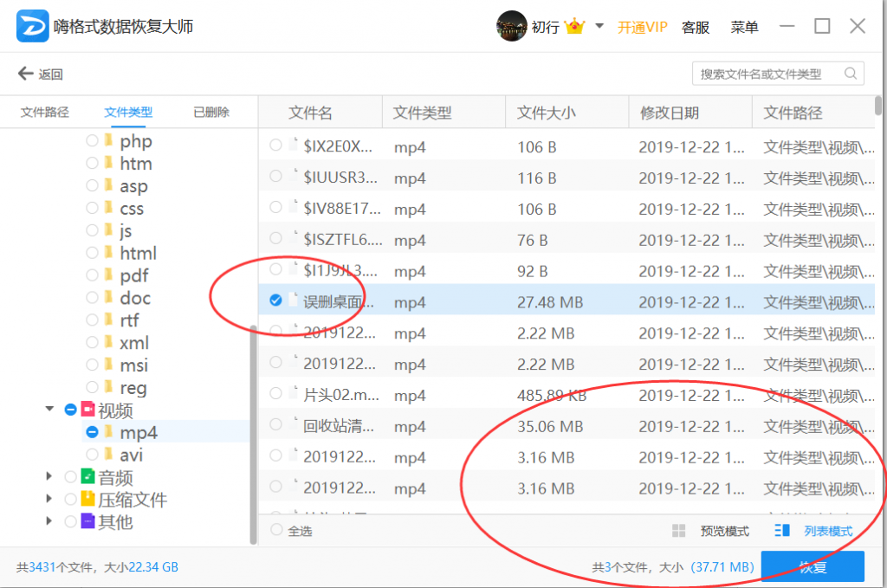Viewport: 887px width, 588px height.
Task: Click the search magnifier icon
Action: click(x=851, y=74)
